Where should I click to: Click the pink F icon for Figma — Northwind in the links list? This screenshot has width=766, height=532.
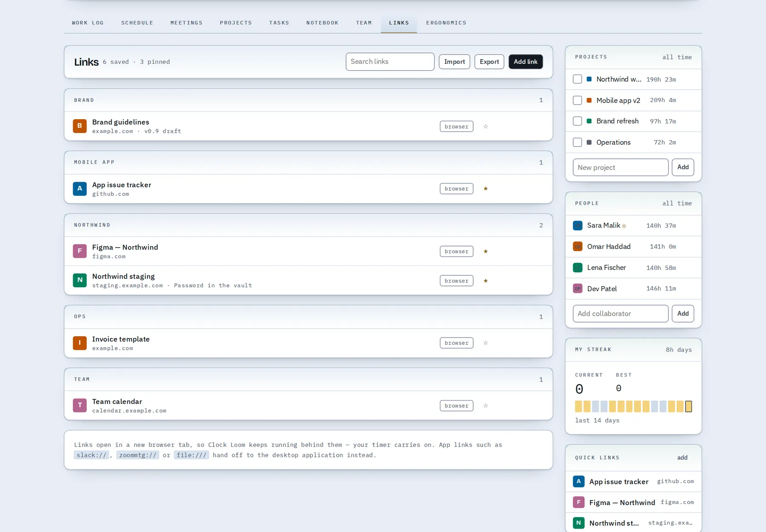80,251
